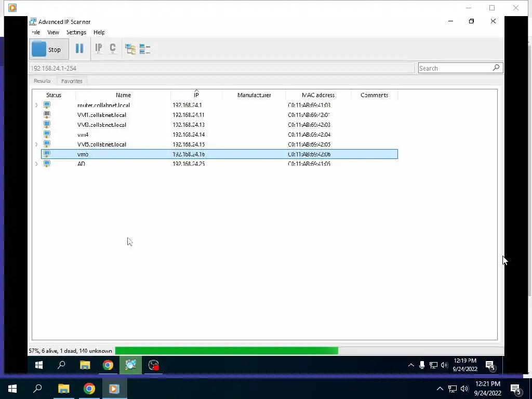532x399 pixels.
Task: Select the VM1.collabnet.local host name
Action: coord(101,115)
